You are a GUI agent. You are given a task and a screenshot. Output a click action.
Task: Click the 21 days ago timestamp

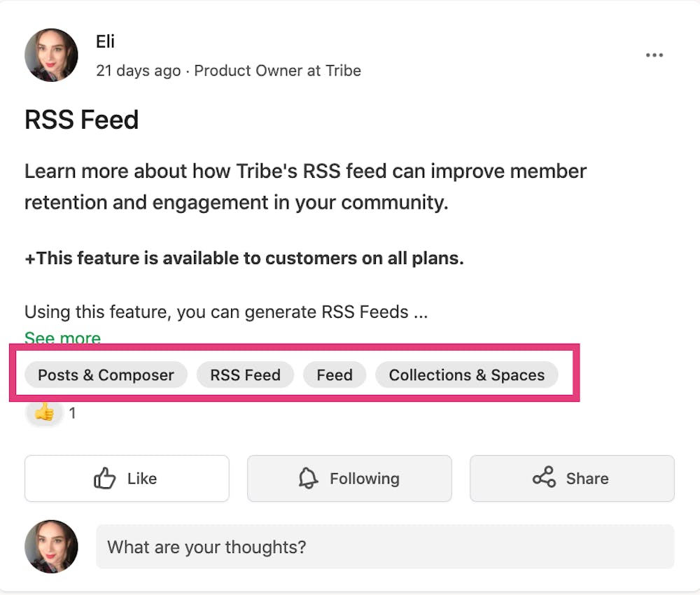(138, 71)
